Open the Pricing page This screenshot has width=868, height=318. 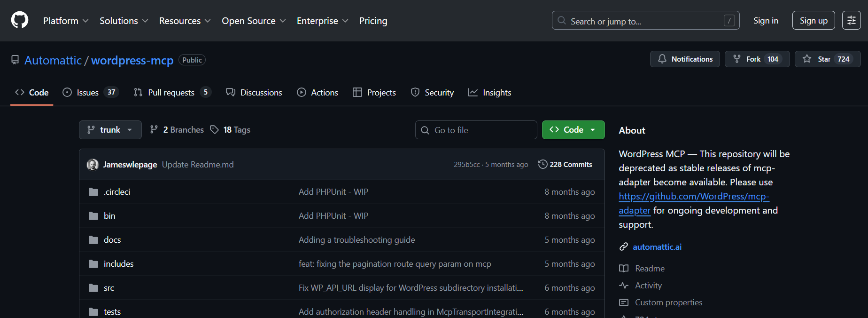coord(373,21)
